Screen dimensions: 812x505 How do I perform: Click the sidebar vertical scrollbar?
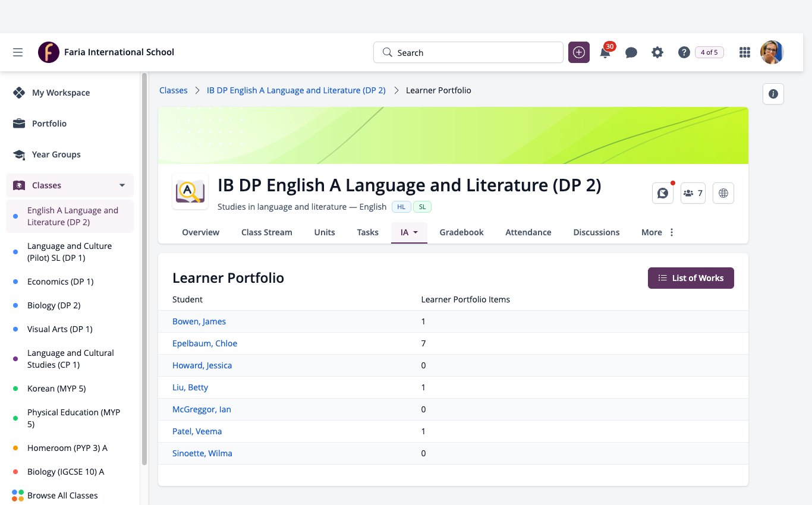[x=144, y=269]
